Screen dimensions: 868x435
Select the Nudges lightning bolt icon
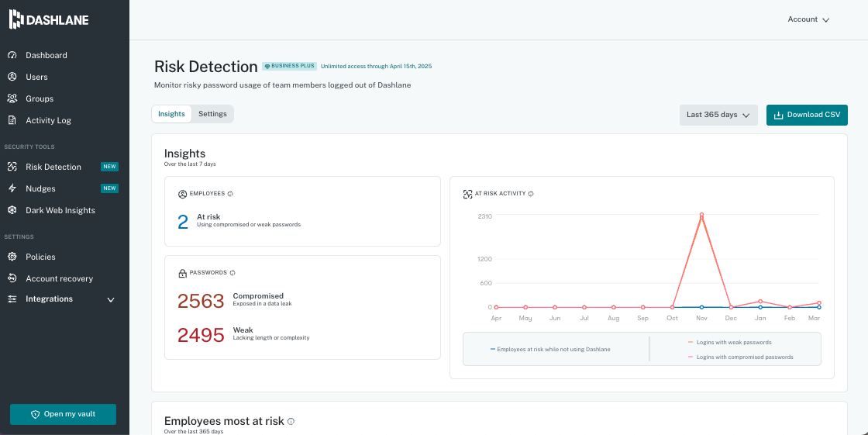[x=12, y=188]
